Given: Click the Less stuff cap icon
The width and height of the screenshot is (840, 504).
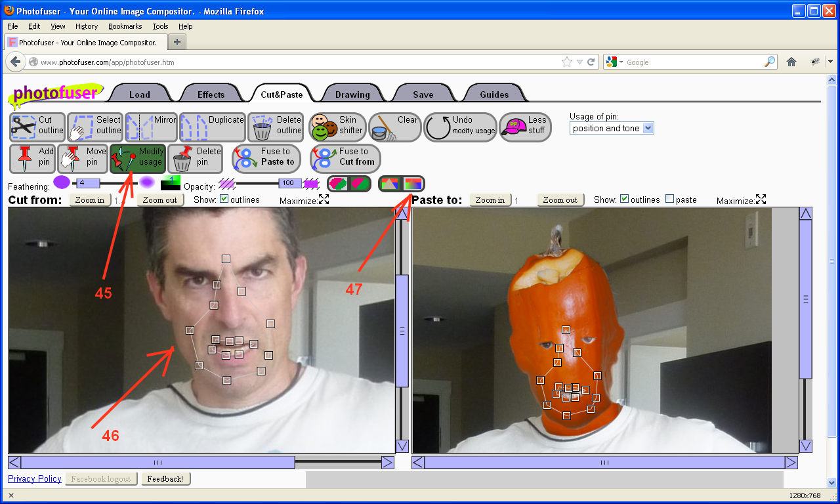Looking at the screenshot, I should tap(525, 127).
